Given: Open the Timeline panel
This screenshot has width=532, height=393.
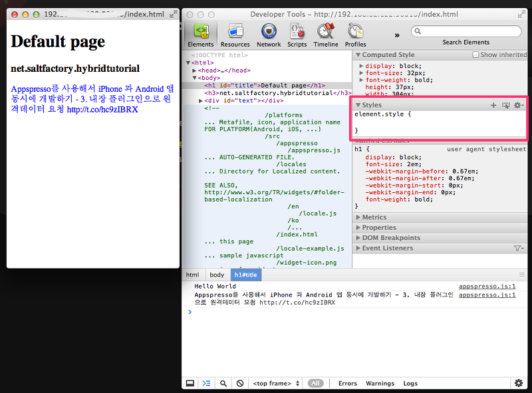Looking at the screenshot, I should [326, 35].
